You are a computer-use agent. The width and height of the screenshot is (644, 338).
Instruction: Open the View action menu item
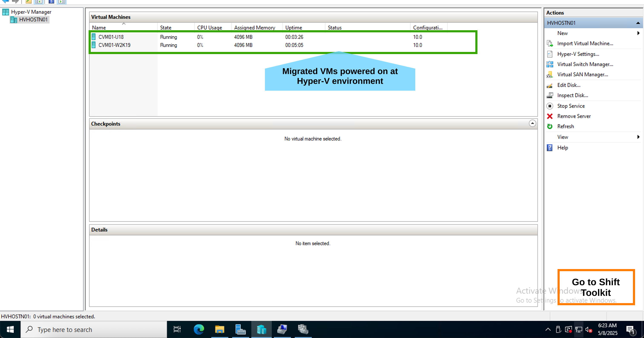pos(562,137)
